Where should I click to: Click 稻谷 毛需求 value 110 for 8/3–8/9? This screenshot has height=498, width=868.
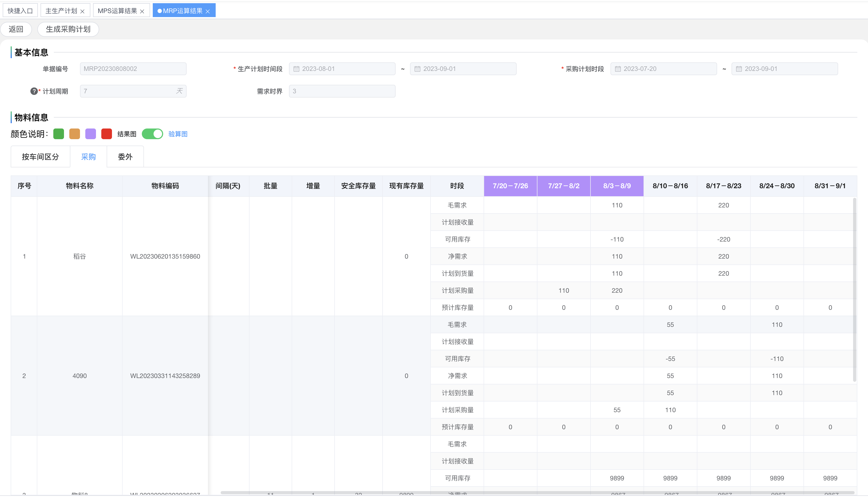point(617,205)
